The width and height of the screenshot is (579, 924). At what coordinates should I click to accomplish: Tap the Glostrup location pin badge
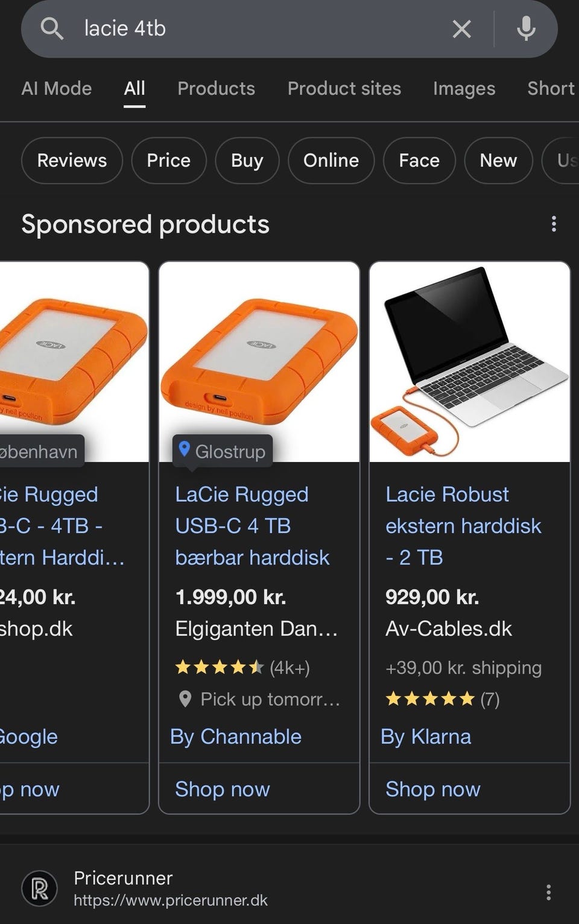pos(223,451)
